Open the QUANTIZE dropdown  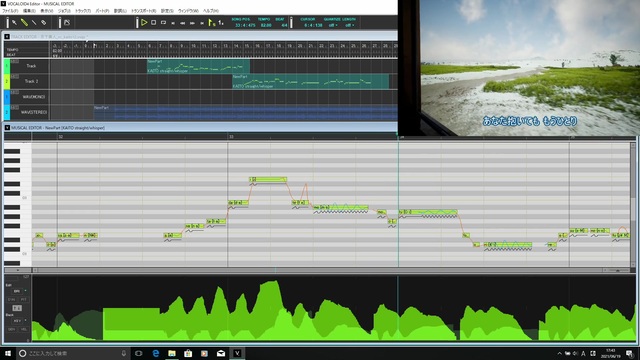tap(333, 25)
